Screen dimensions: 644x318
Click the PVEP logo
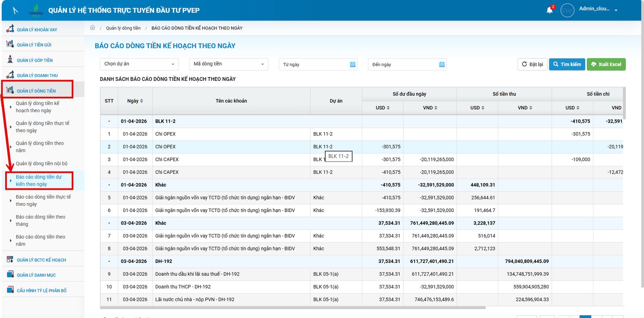[x=36, y=10]
